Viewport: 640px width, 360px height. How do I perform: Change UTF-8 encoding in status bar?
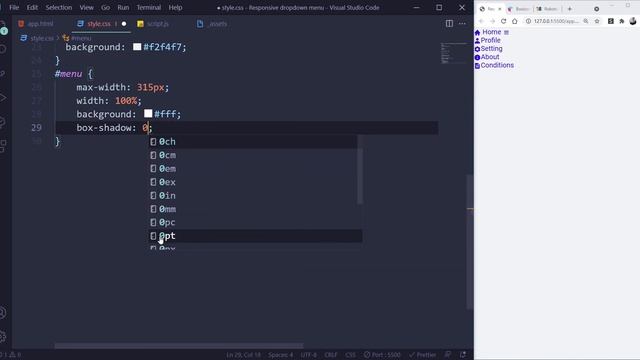[309, 355]
